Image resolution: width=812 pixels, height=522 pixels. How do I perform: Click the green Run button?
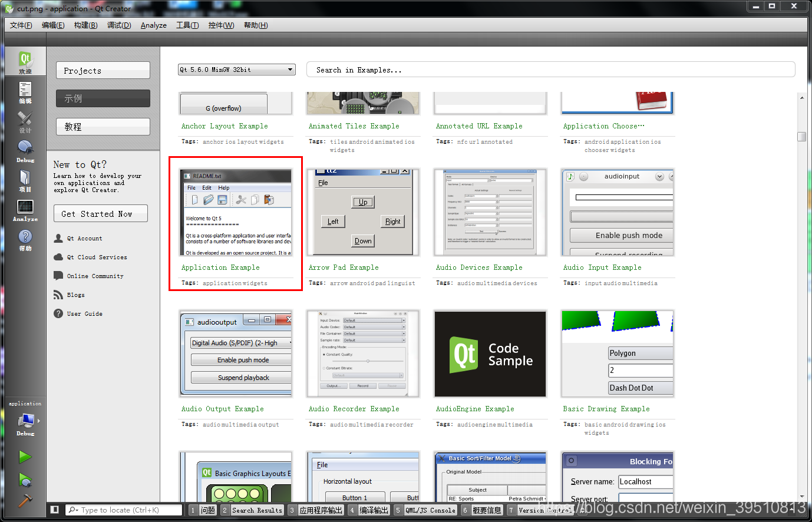point(25,457)
